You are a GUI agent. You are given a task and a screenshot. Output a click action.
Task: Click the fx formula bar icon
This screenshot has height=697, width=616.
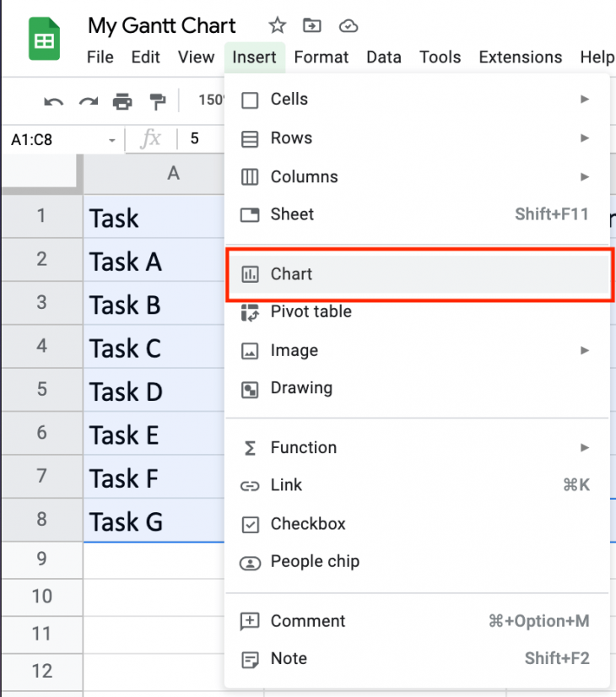click(x=152, y=139)
